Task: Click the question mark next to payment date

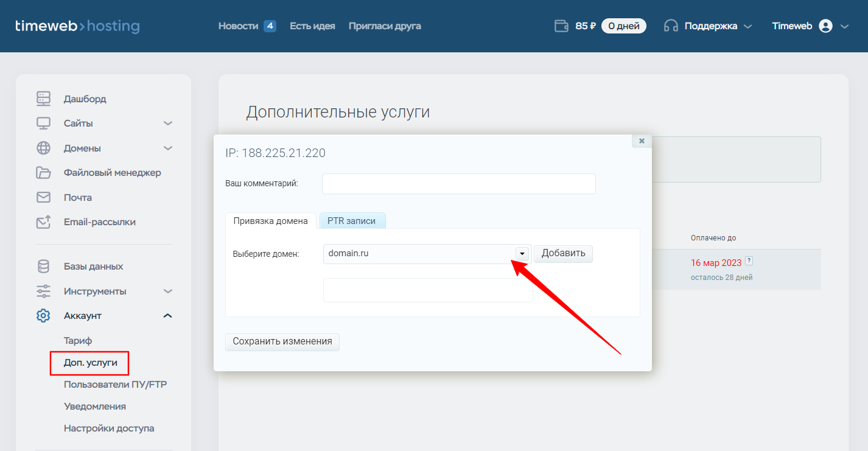Action: [x=749, y=261]
